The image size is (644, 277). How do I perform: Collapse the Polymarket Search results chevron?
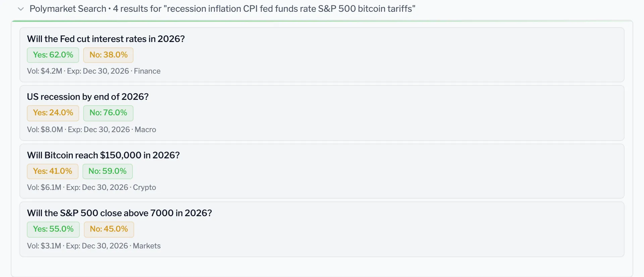coord(21,9)
